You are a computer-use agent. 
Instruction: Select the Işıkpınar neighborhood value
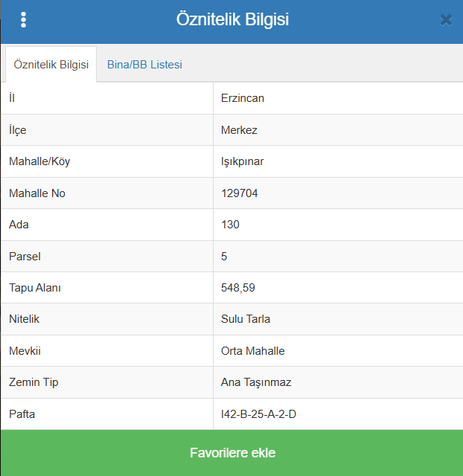243,161
